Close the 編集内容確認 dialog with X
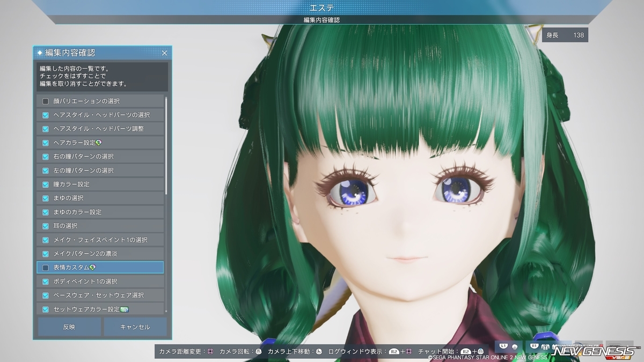The width and height of the screenshot is (644, 362). click(164, 53)
